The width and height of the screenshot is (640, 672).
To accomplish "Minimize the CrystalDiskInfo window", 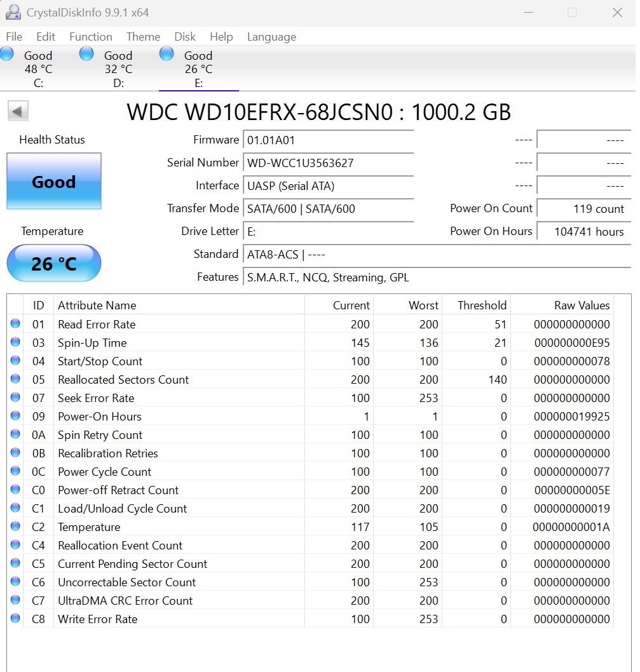I will (x=529, y=13).
